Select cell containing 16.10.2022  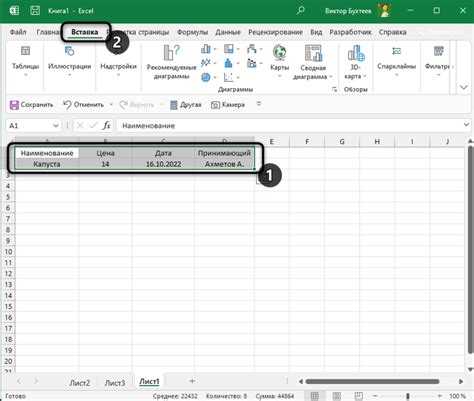tap(163, 164)
